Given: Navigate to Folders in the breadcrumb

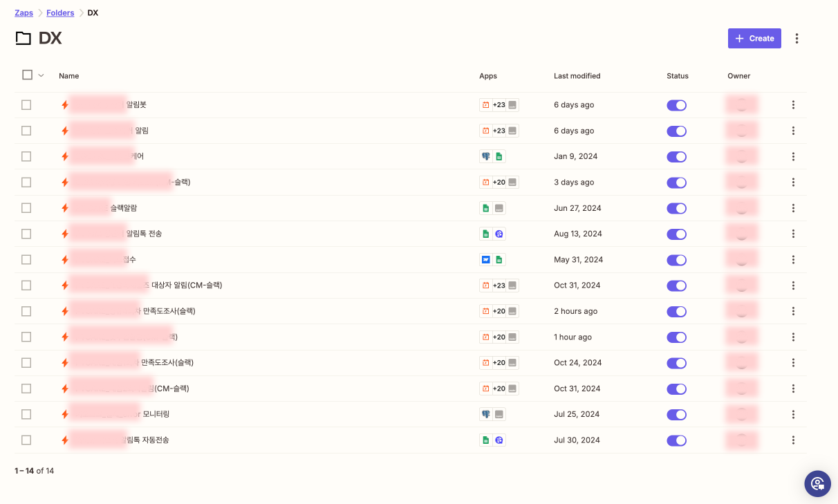Looking at the screenshot, I should coord(60,13).
